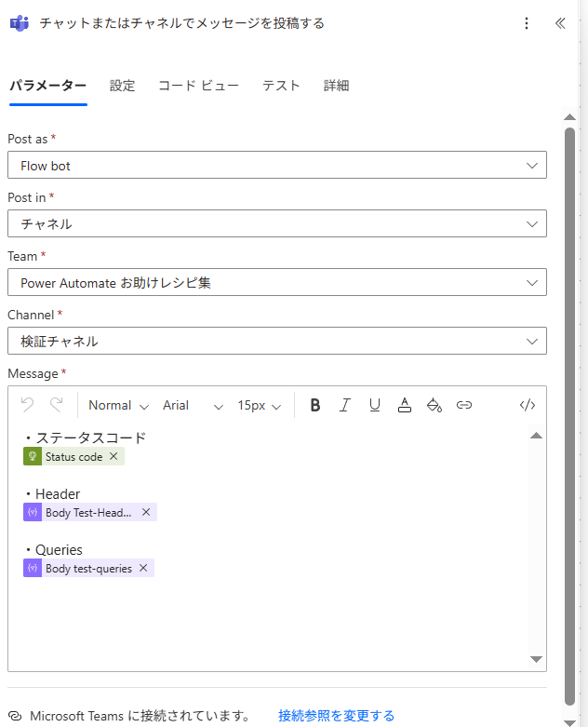Image resolution: width=588 pixels, height=727 pixels.
Task: Click the message editor scroll down arrow
Action: point(536,659)
